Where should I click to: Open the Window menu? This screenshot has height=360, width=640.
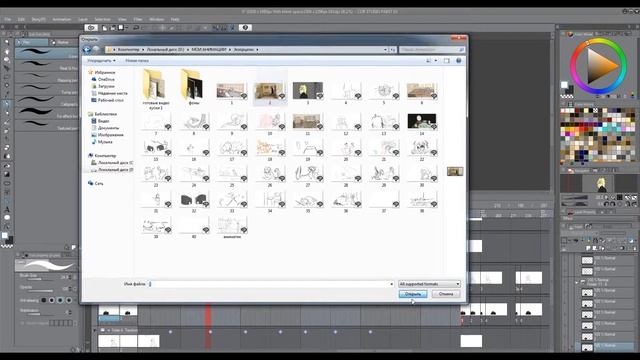pos(156,19)
